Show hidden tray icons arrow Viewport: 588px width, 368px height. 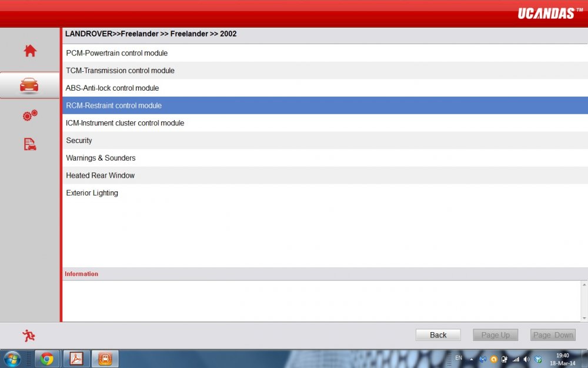(x=472, y=359)
